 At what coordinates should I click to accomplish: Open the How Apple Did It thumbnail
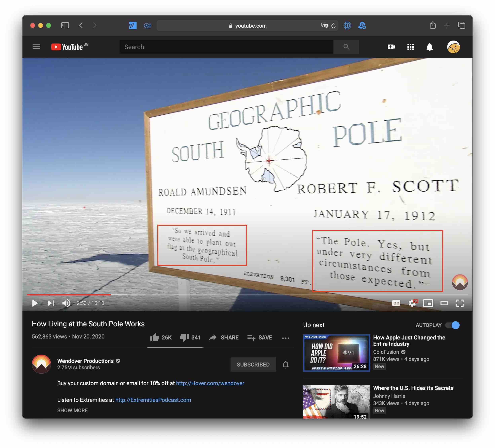pyautogui.click(x=336, y=353)
